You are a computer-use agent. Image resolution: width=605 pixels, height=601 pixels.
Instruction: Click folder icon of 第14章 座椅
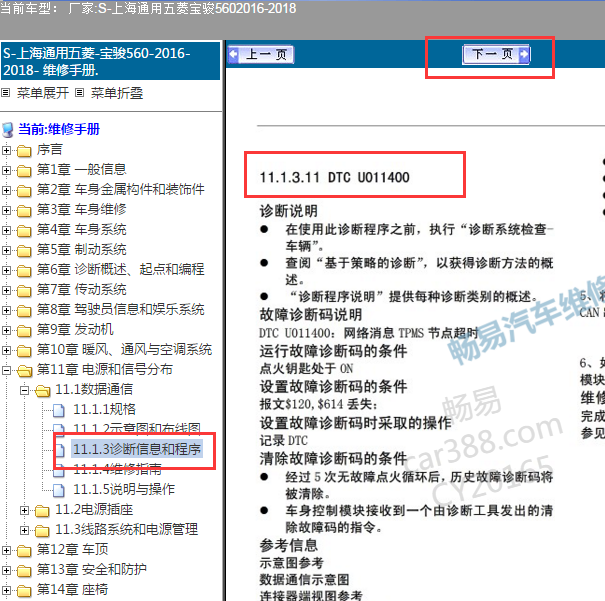(x=24, y=591)
